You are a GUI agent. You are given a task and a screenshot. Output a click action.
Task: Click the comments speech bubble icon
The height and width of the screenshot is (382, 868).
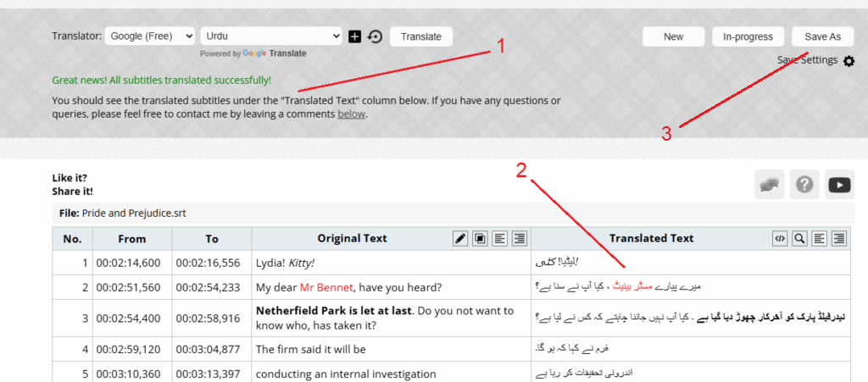tap(770, 185)
